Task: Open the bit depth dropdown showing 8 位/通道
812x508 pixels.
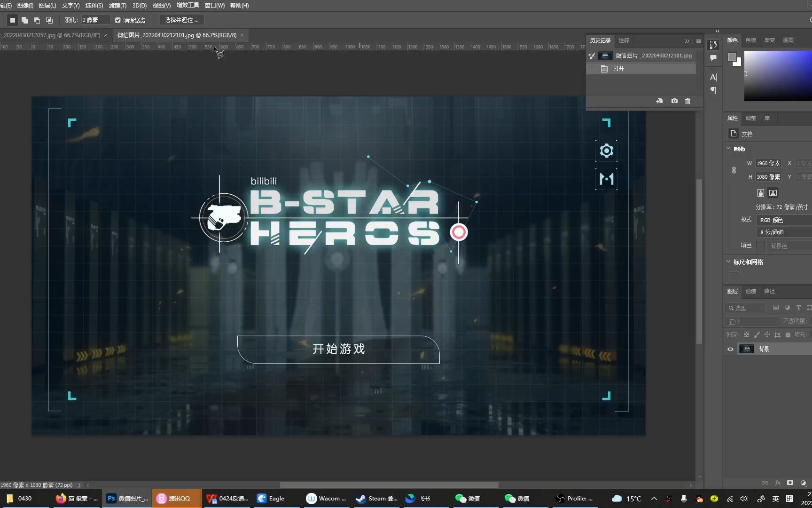Action: click(x=784, y=232)
